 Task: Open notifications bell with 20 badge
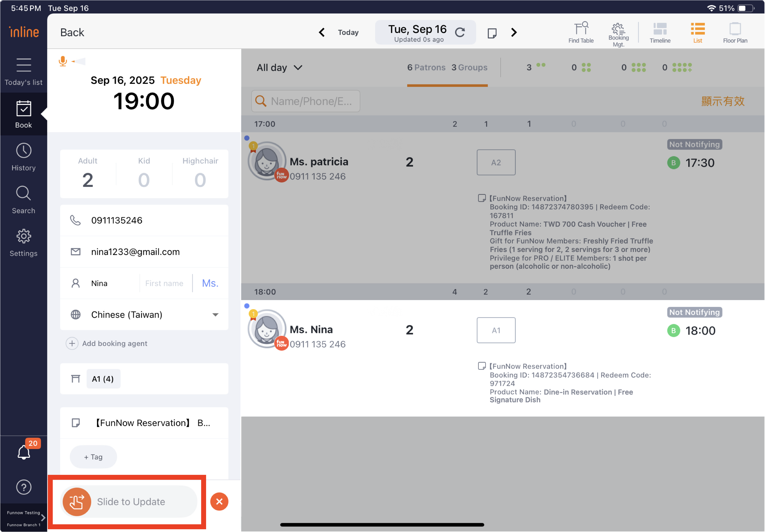click(24, 452)
